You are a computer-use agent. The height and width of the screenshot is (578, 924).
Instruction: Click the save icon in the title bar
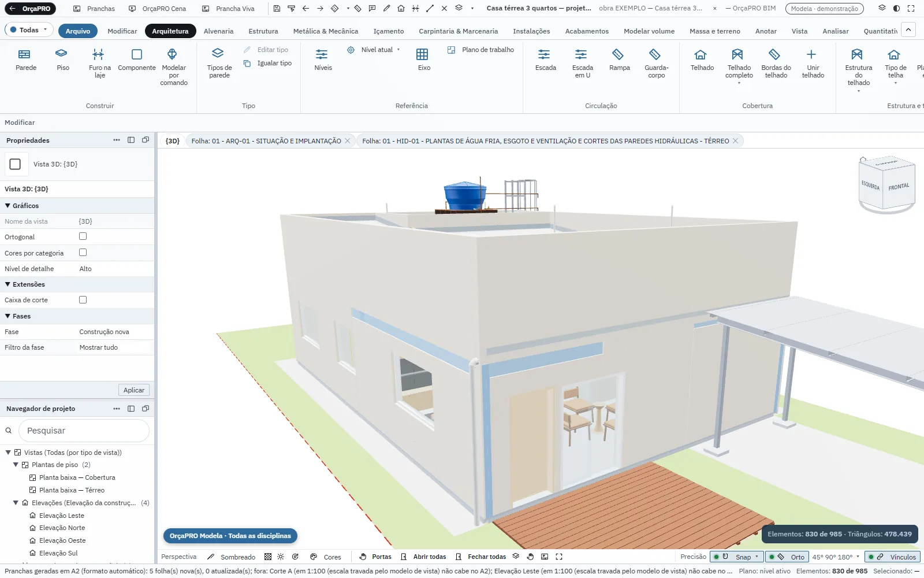click(277, 9)
